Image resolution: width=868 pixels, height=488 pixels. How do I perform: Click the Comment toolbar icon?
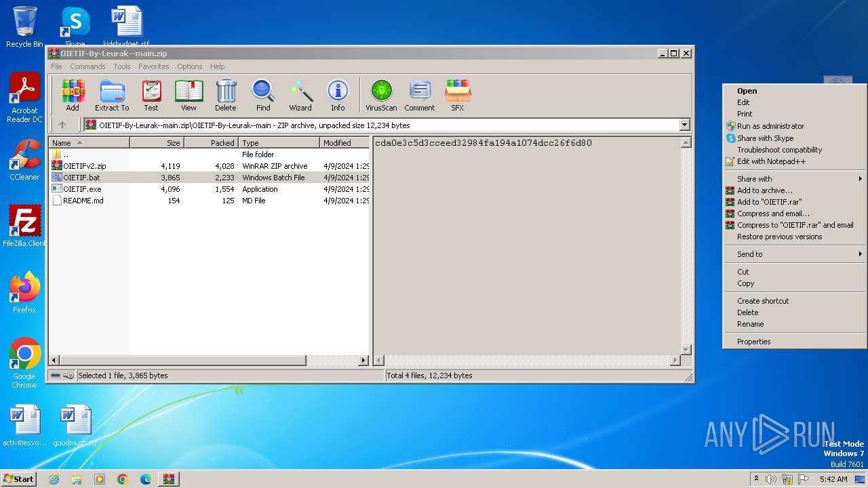click(x=420, y=95)
